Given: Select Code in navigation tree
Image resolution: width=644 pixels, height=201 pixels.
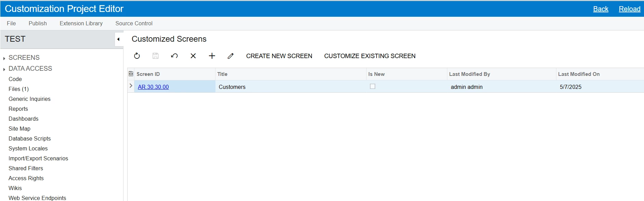Looking at the screenshot, I should point(15,79).
